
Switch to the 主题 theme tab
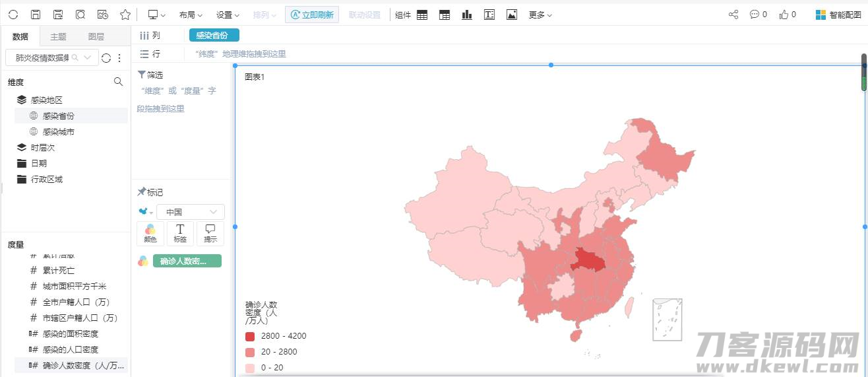(58, 37)
